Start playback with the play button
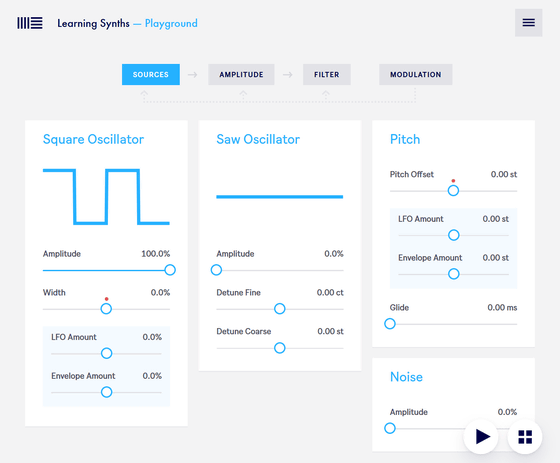 [x=481, y=437]
